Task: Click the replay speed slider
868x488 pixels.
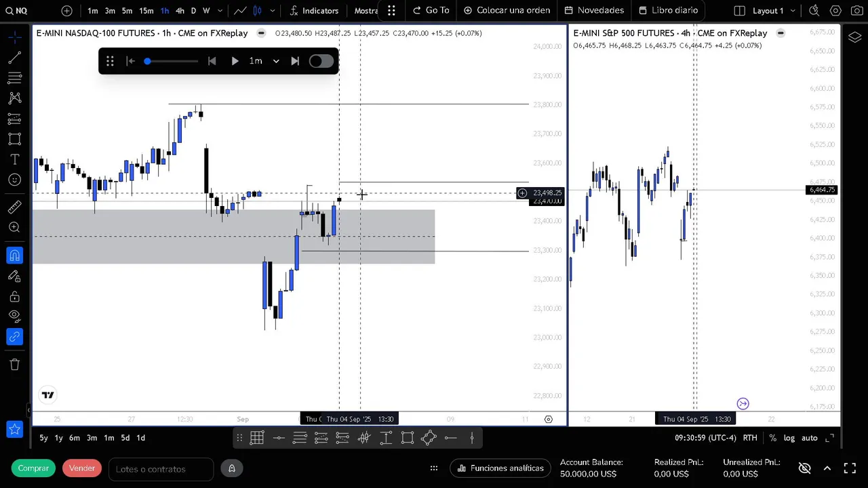Action: point(172,61)
